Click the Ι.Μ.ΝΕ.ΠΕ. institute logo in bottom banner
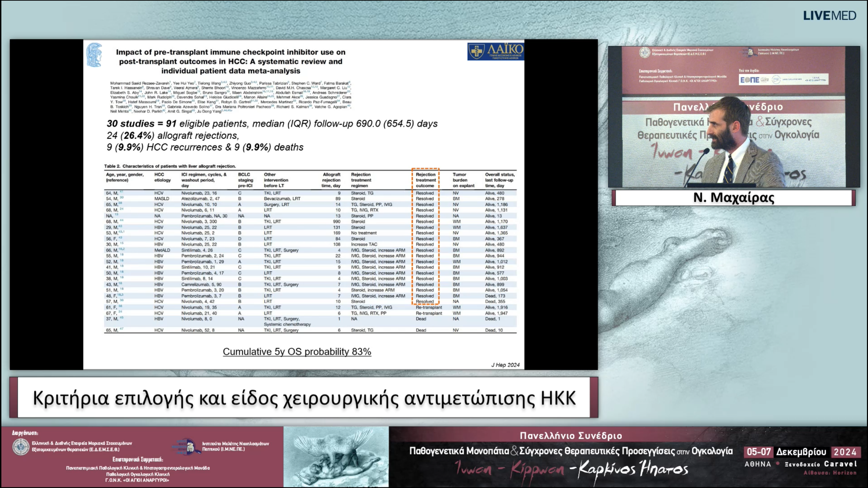 186,446
